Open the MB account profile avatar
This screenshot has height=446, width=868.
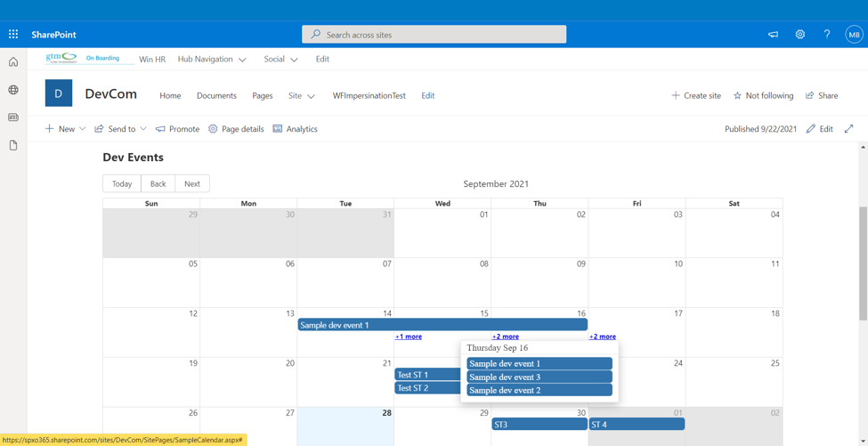(854, 35)
